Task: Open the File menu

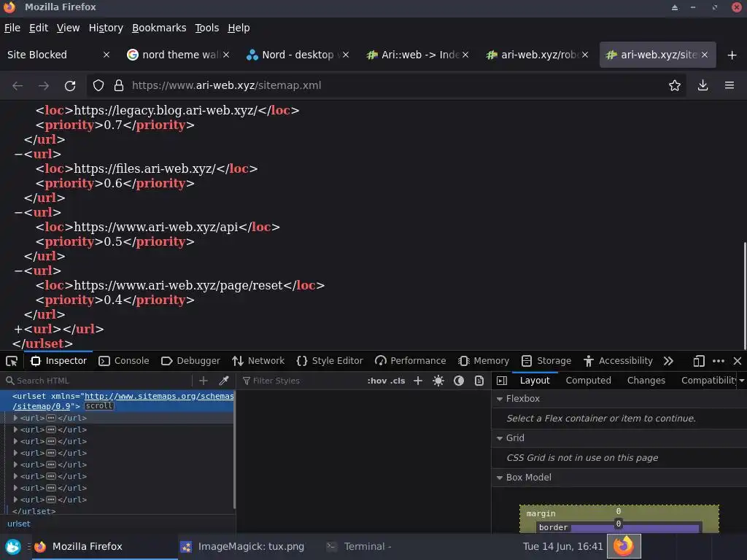Action: point(12,28)
